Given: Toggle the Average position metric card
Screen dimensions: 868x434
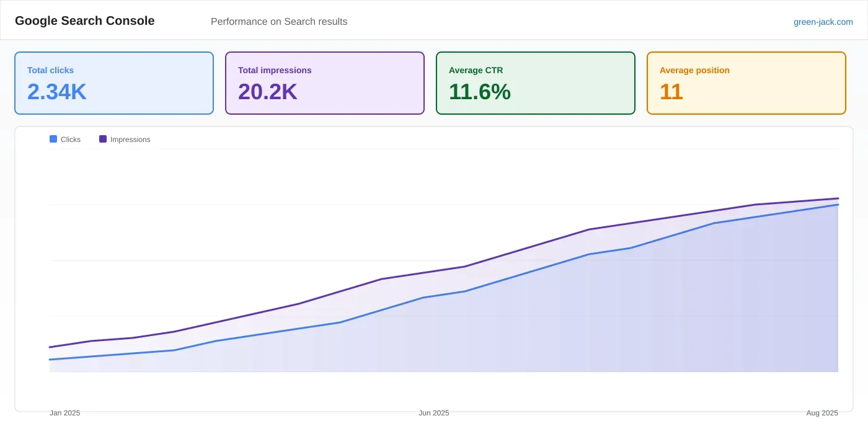Looking at the screenshot, I should pos(746,83).
